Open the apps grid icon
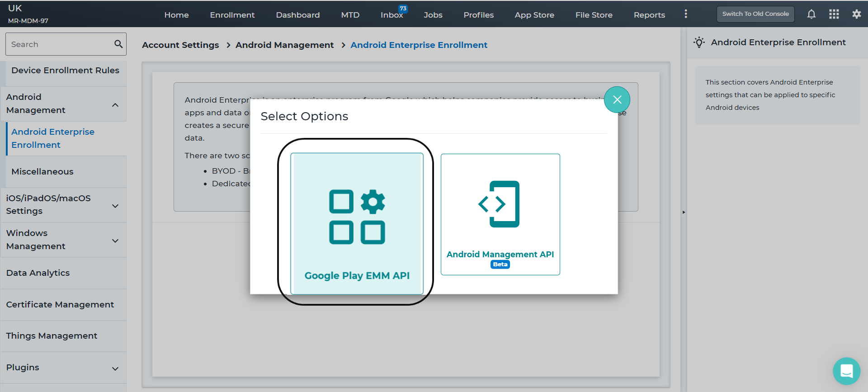Screen dimensions: 868x392 (x=834, y=14)
